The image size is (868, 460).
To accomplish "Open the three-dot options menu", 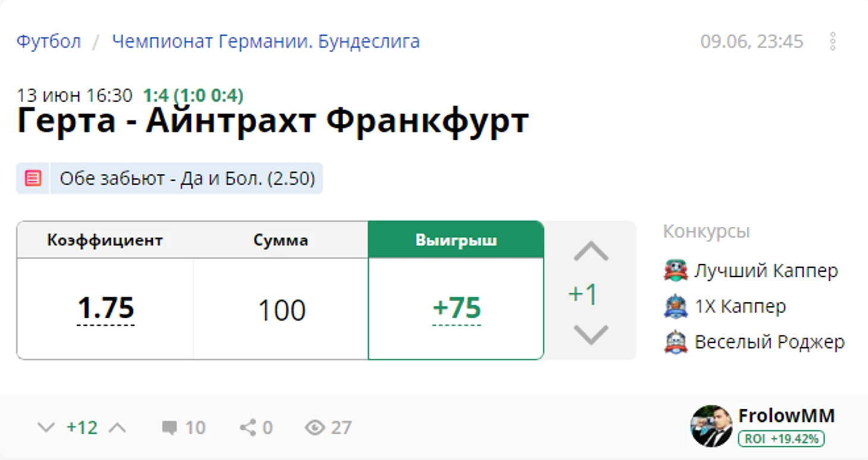I will [x=833, y=41].
